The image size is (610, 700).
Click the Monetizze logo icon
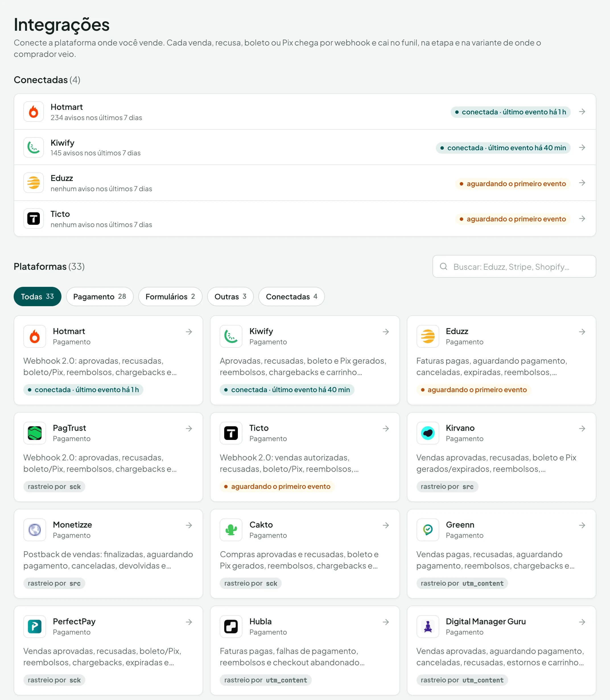point(35,530)
